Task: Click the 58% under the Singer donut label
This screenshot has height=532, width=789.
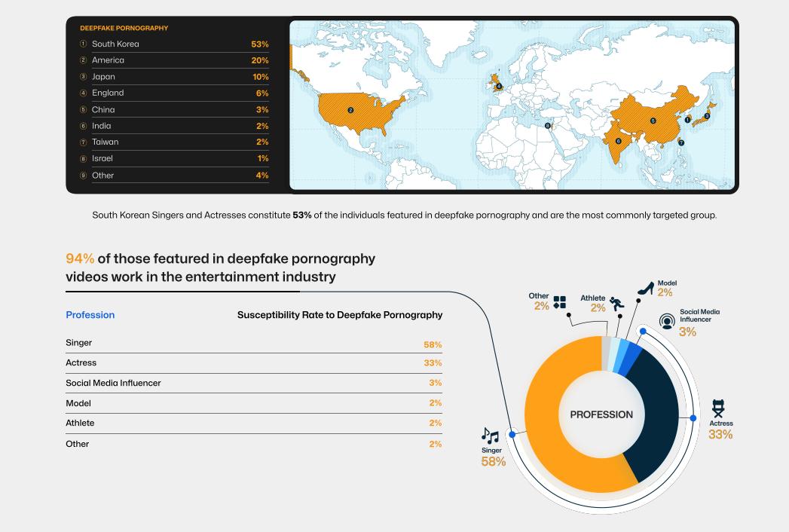Action: (x=493, y=461)
